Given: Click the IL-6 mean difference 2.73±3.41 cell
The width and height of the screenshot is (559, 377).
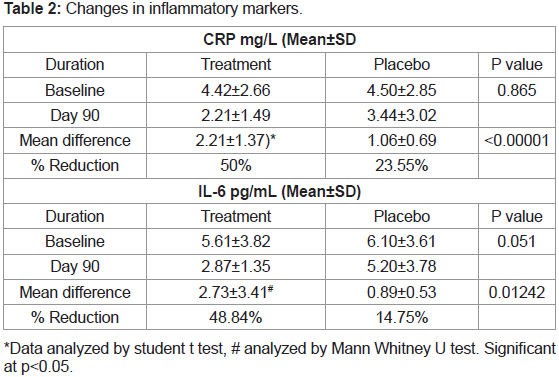Looking at the screenshot, I should 236,292.
